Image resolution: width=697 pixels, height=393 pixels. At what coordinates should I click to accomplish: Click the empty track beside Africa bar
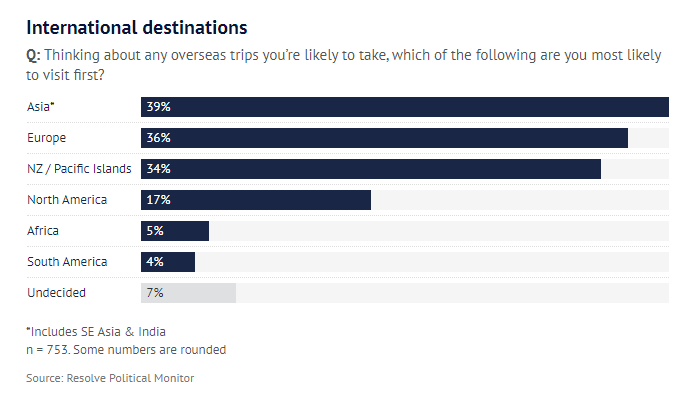pyautogui.click(x=439, y=231)
